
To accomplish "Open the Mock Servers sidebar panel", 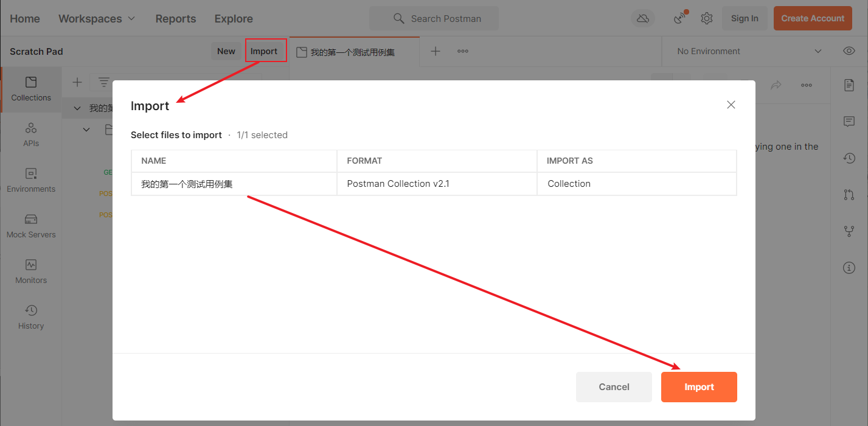I will click(31, 226).
